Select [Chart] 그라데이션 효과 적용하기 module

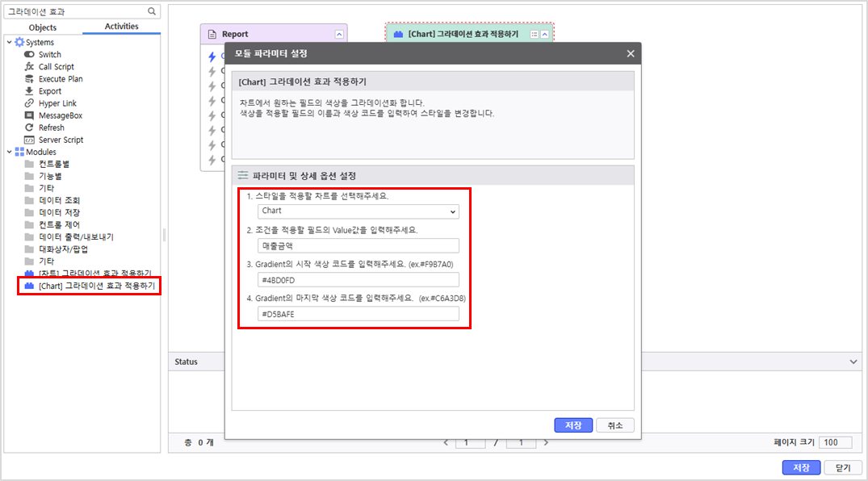coord(96,286)
